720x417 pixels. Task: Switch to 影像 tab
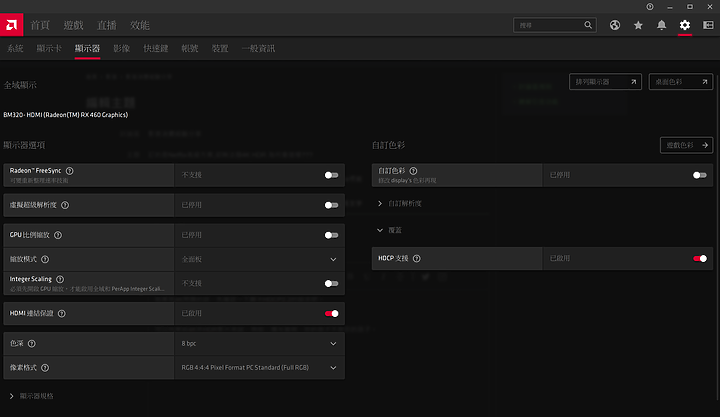[x=122, y=48]
